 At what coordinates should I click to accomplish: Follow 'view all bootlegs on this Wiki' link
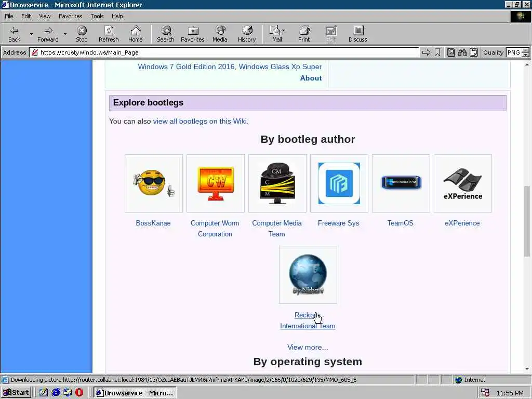pyautogui.click(x=200, y=121)
